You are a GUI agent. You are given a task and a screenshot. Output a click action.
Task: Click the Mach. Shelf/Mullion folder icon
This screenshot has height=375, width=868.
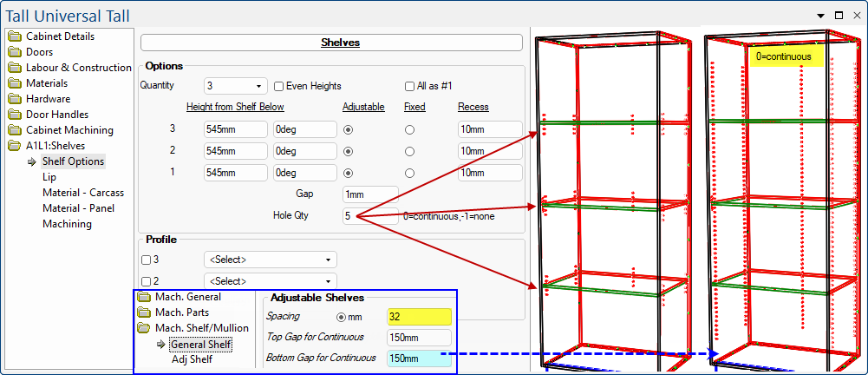[x=143, y=328]
